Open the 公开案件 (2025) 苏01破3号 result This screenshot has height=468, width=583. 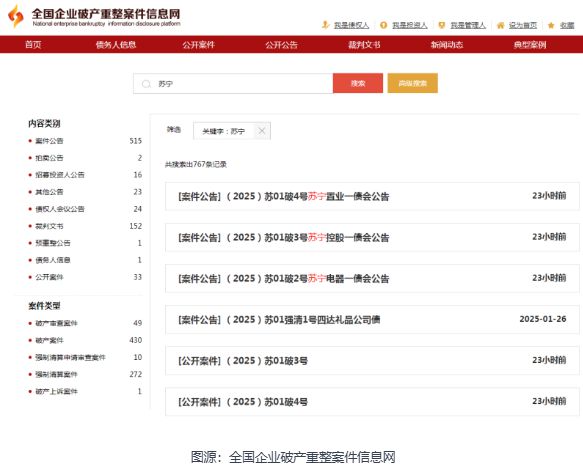(372, 361)
